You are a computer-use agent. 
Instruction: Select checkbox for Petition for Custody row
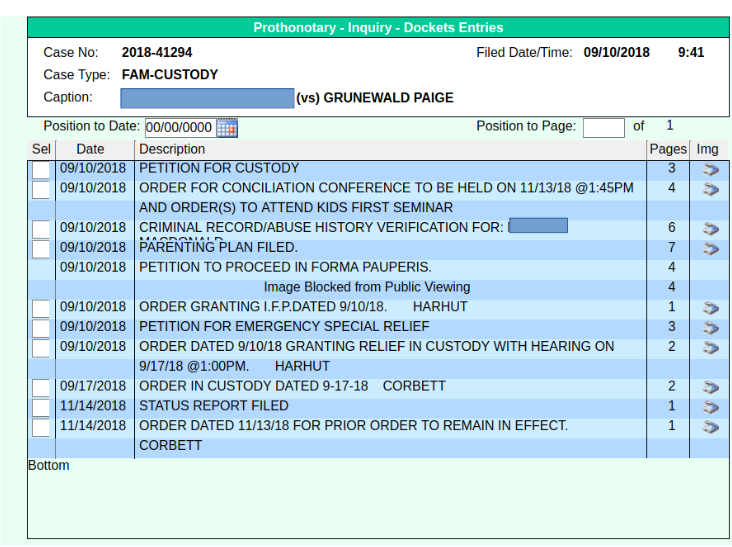[x=40, y=170]
